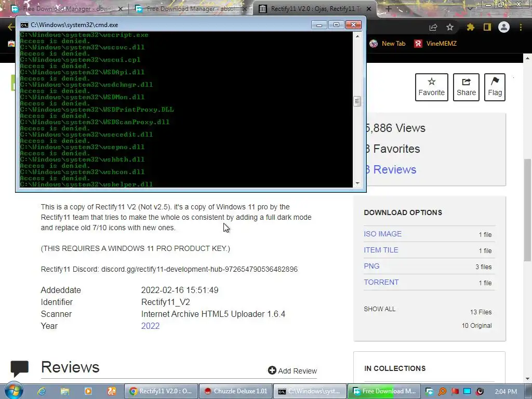
Task: Switch to Chrome Rectify11 taskbar button
Action: point(161,391)
